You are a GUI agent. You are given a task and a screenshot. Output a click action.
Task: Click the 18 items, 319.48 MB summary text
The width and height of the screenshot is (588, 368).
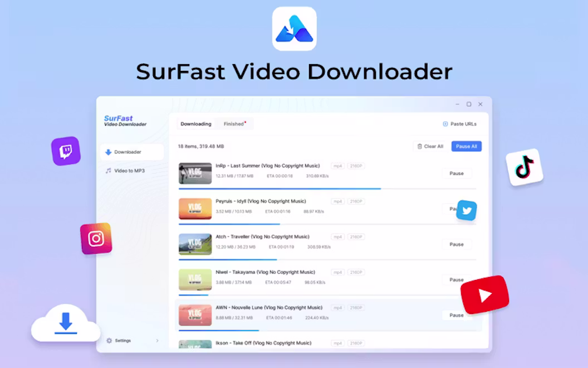tap(200, 147)
